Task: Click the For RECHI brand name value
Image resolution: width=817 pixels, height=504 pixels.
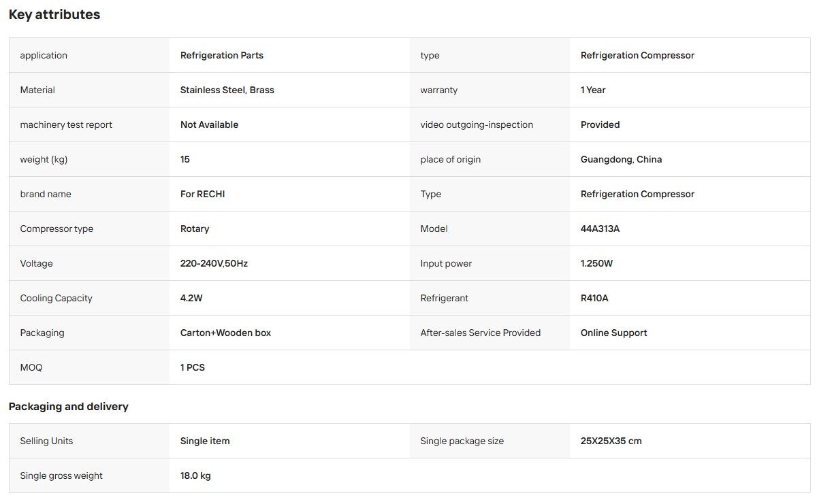Action: coord(202,194)
